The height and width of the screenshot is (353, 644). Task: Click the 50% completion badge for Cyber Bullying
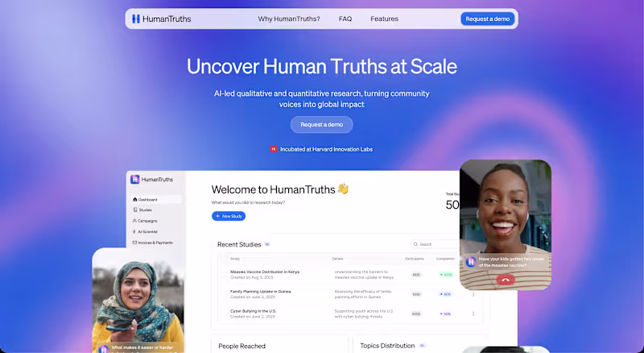pyautogui.click(x=445, y=314)
